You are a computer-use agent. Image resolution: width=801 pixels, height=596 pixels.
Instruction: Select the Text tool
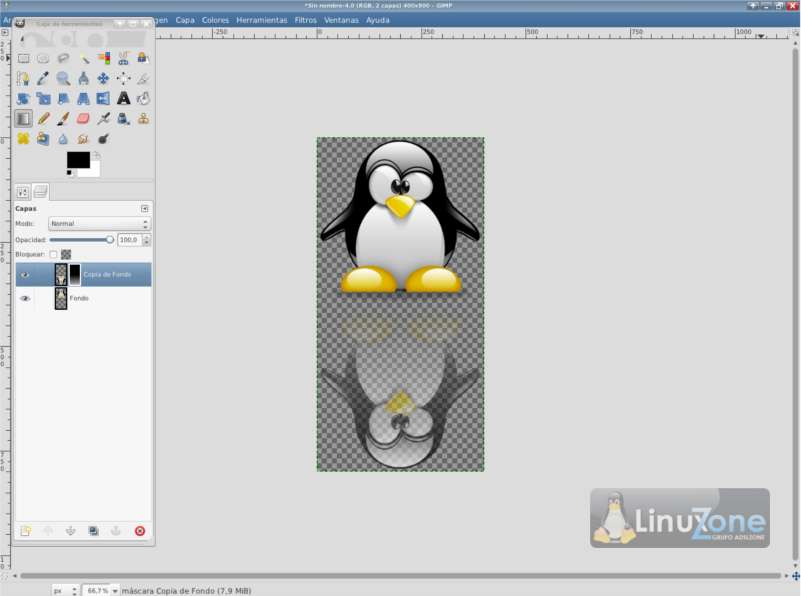(x=124, y=98)
